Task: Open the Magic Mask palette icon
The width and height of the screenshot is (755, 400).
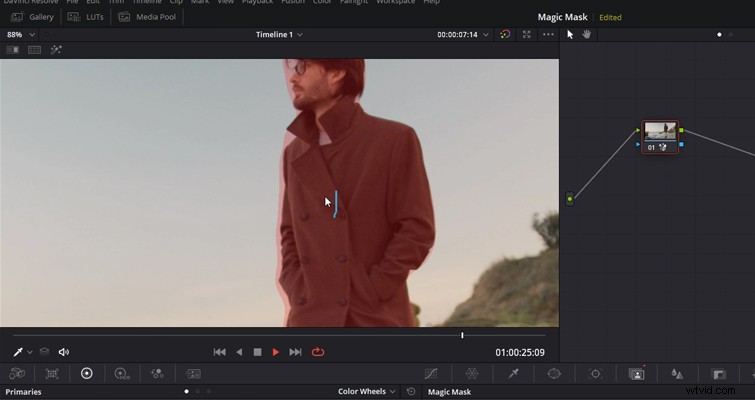Action: point(636,374)
